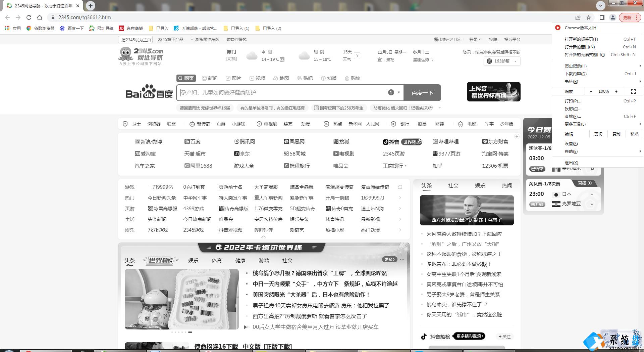Viewport: 644px width, 352px height.
Task: Go to the browser home page icon
Action: 40,17
